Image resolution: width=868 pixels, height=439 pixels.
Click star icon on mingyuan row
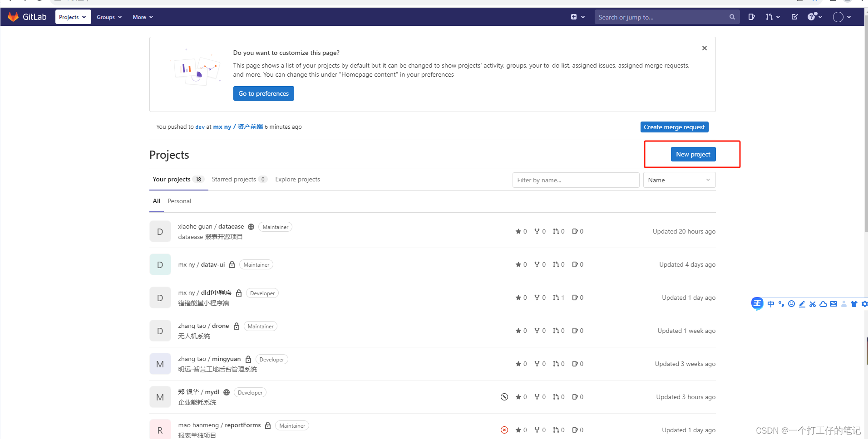[x=518, y=364]
